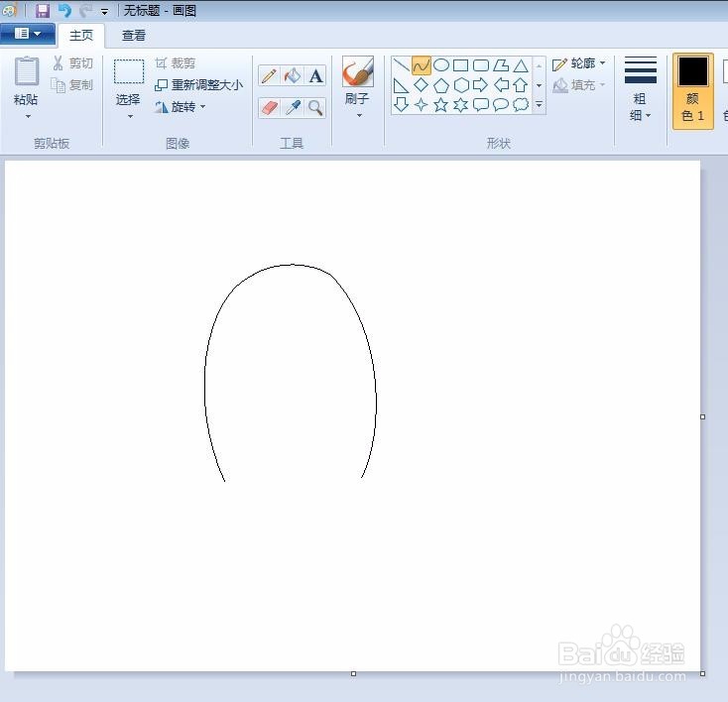Open the 旋转 dropdown
728x702 pixels.
pyautogui.click(x=180, y=107)
